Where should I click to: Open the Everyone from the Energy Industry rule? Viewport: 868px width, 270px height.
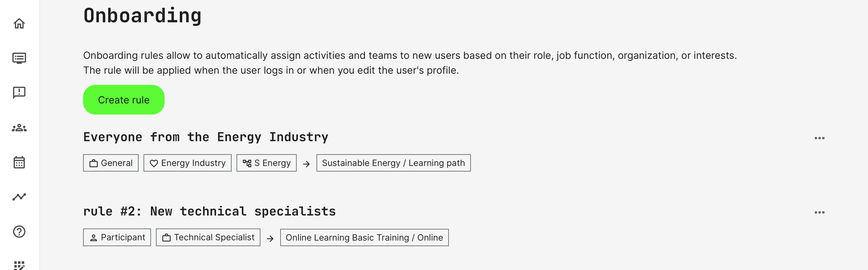[x=206, y=137]
